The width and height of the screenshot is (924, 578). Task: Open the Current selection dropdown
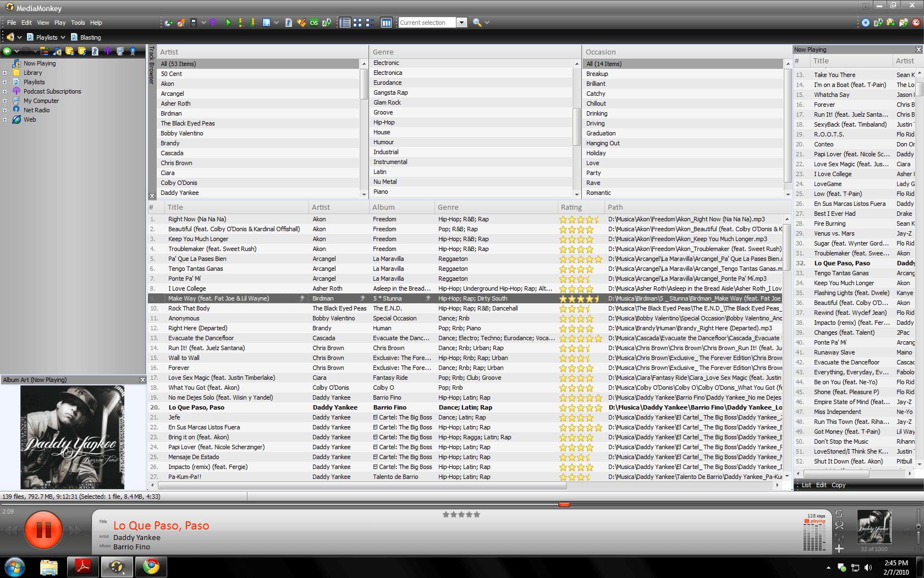click(x=462, y=23)
